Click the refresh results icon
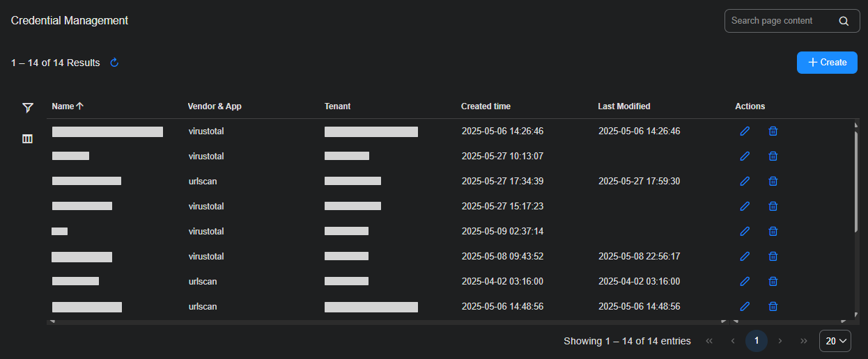The height and width of the screenshot is (359, 868). [115, 63]
